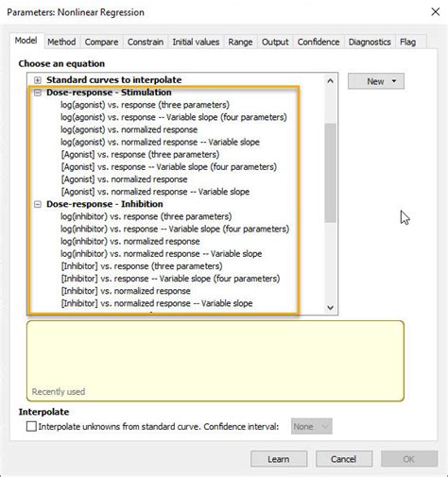Select [Inhibitor] vs. response (three parameters)

point(142,266)
